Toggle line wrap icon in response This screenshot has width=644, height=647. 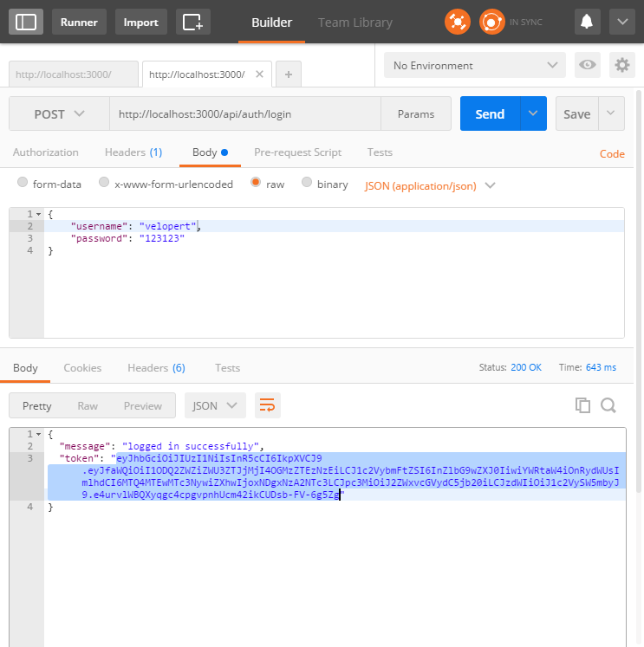coord(268,405)
